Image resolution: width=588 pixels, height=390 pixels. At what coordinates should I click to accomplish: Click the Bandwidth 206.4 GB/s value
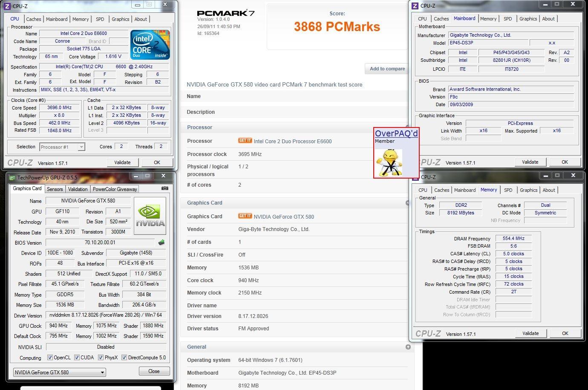click(x=144, y=305)
